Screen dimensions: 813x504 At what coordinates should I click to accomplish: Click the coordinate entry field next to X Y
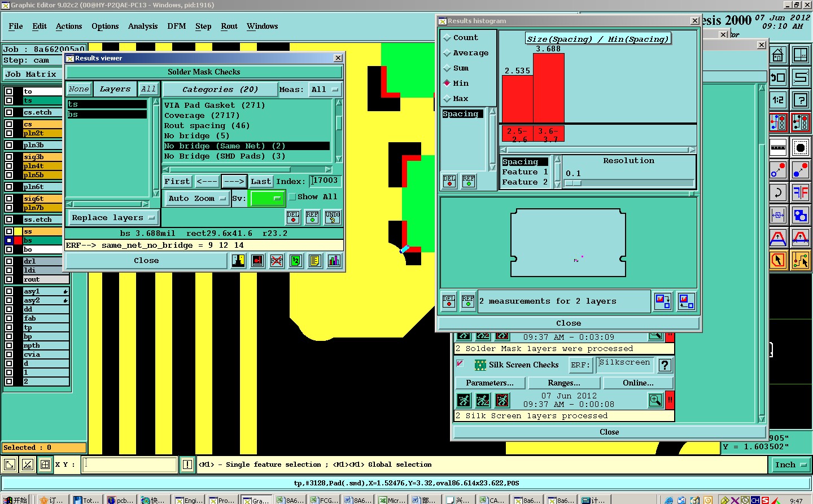[130, 464]
